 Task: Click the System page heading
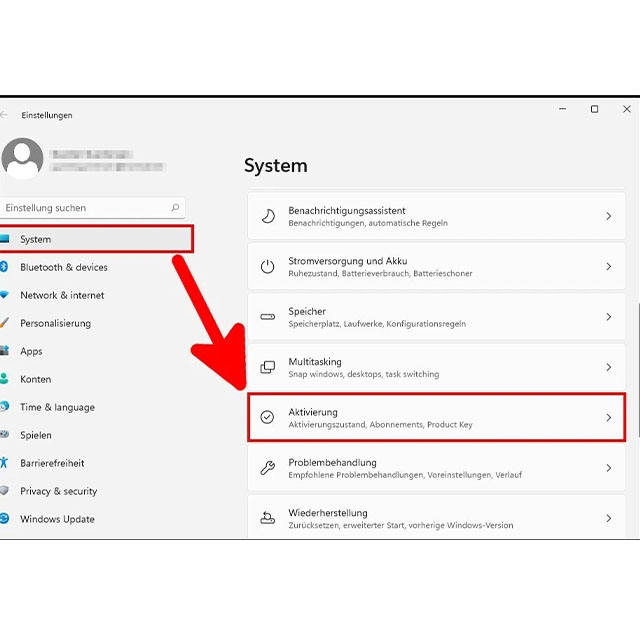pos(276,166)
